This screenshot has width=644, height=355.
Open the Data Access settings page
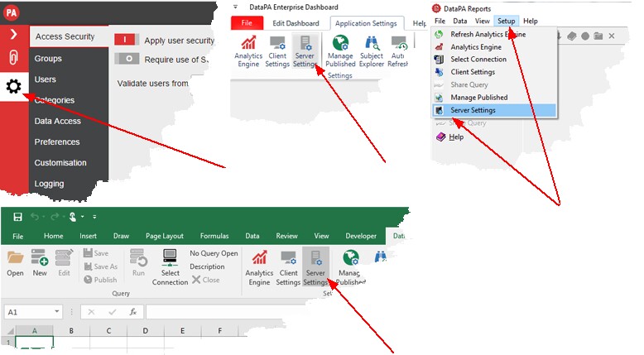pyautogui.click(x=57, y=121)
